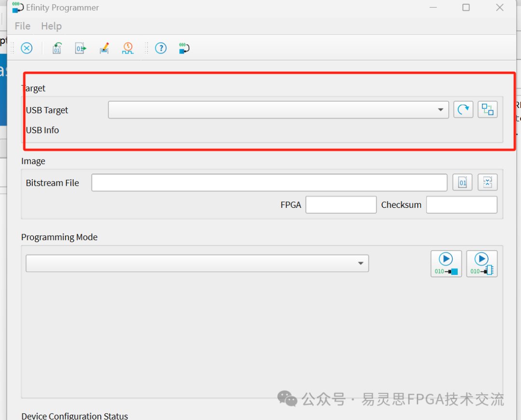
Task: Click the Programming Mode heading
Action: click(x=59, y=237)
